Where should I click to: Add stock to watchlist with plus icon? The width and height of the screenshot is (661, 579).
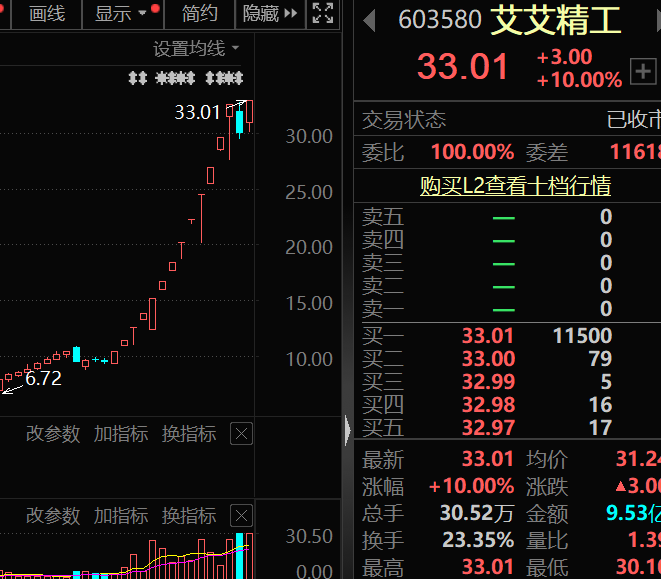click(x=642, y=71)
